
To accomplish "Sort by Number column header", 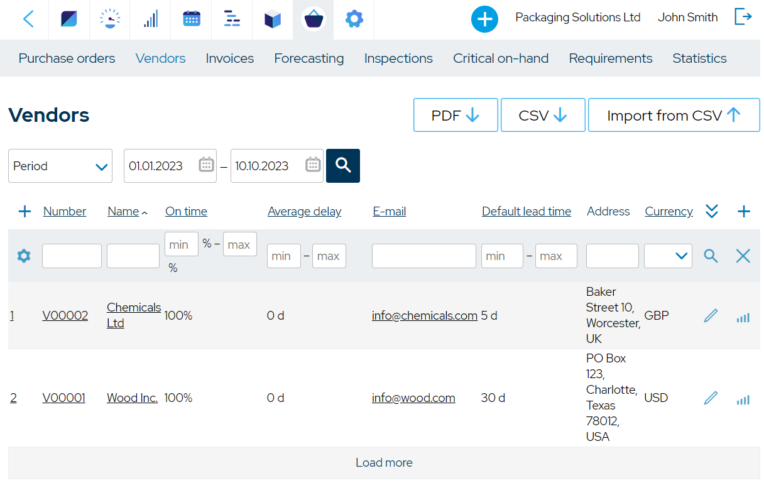I will tap(64, 212).
